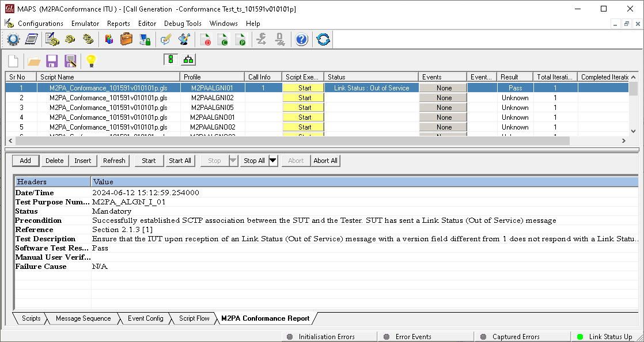
Task: Click the floppy disk with pencil icon
Action: (70, 61)
